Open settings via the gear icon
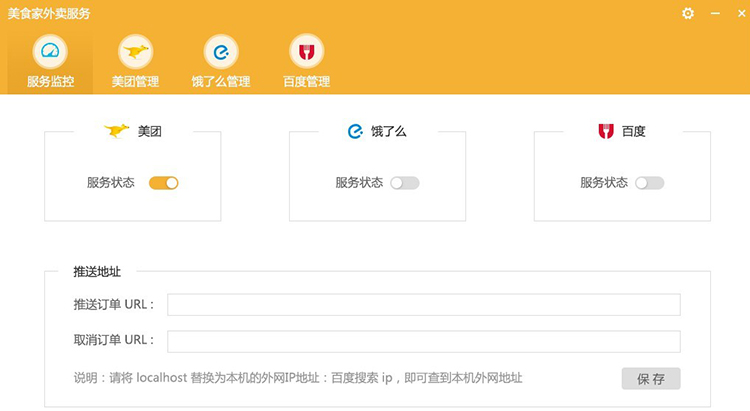Image resolution: width=750 pixels, height=411 pixels. tap(688, 13)
